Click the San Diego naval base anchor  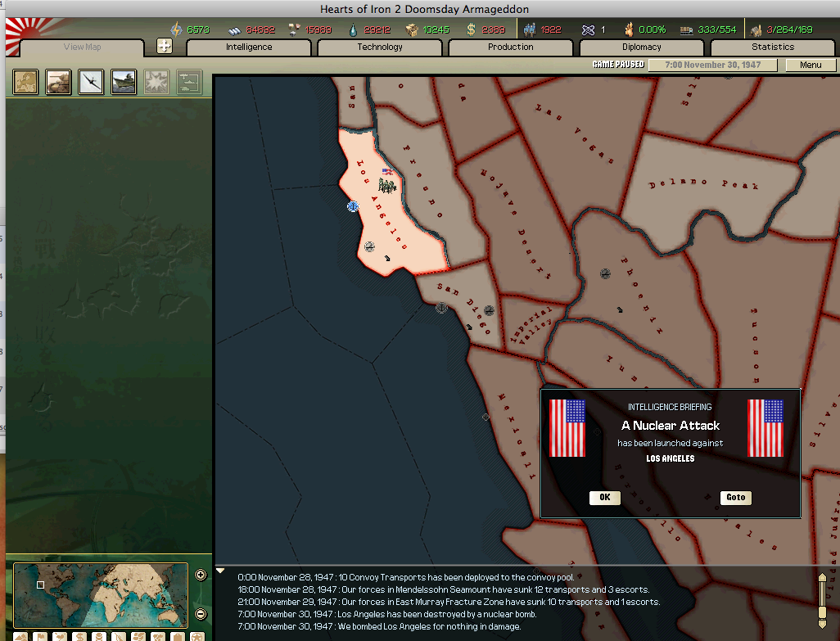tap(442, 308)
